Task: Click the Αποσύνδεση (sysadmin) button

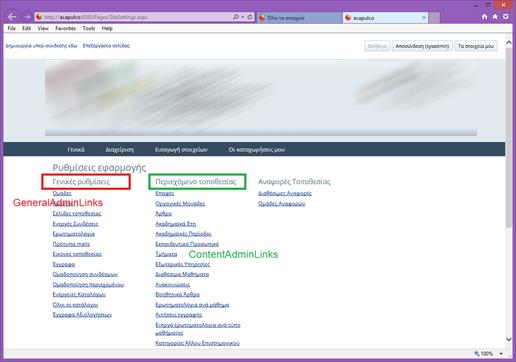Action: [x=422, y=46]
